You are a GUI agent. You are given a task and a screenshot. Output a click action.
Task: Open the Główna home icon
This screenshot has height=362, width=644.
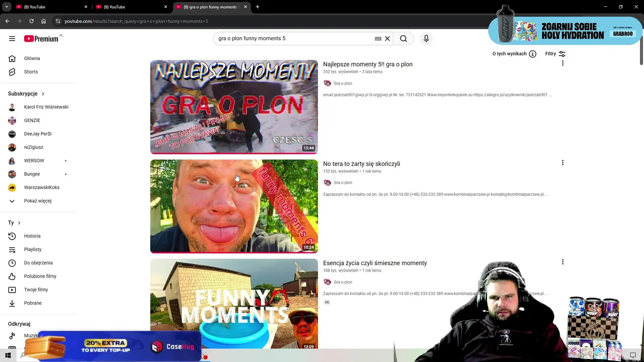12,58
